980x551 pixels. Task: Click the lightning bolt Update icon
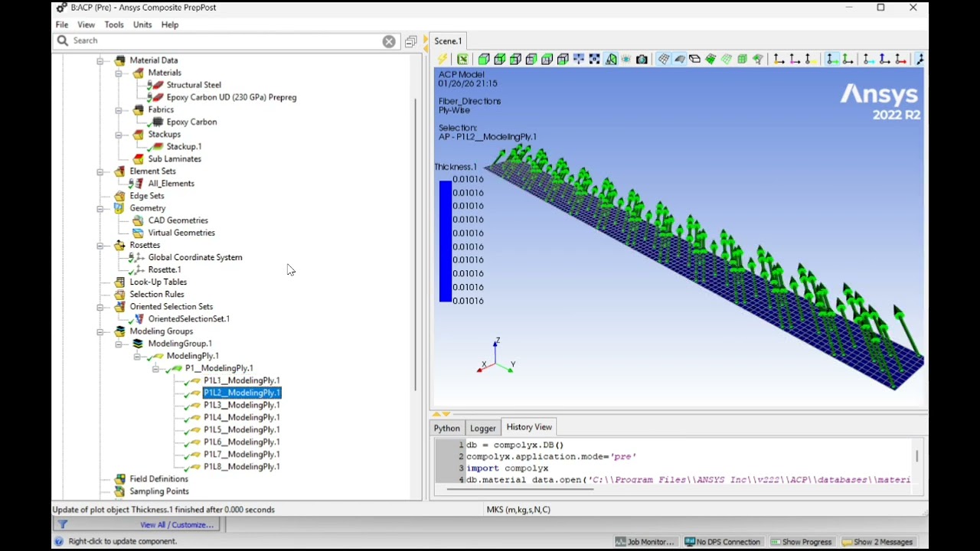click(443, 59)
